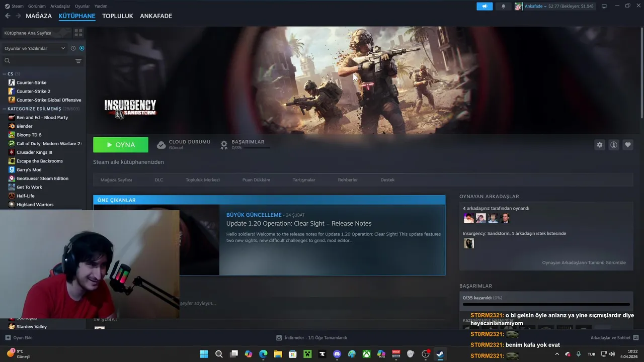Select Blender in library list

pos(24,126)
